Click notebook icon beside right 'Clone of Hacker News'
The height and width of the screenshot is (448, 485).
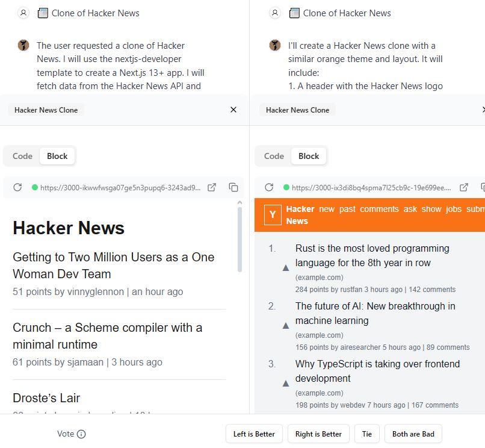294,13
